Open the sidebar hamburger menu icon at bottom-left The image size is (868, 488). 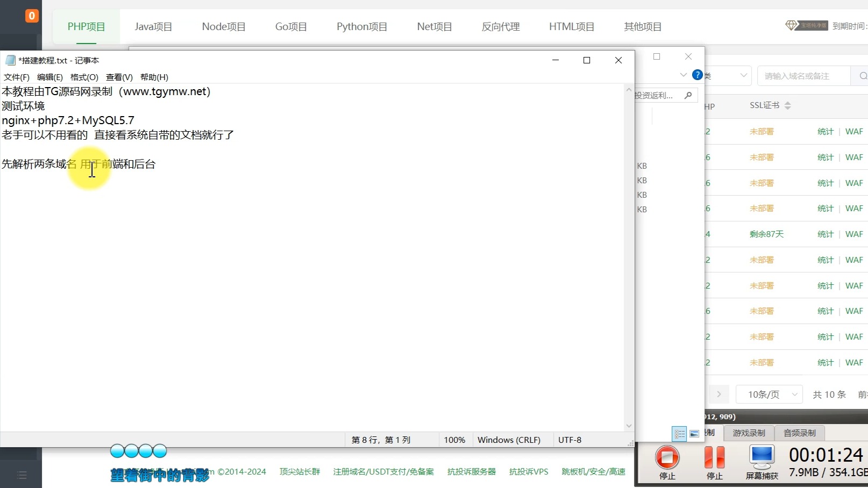pyautogui.click(x=22, y=475)
